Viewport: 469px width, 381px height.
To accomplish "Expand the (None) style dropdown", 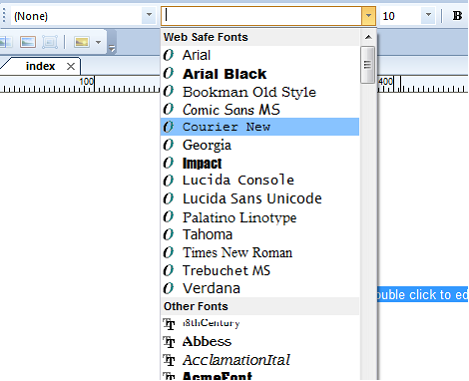I will click(x=149, y=16).
